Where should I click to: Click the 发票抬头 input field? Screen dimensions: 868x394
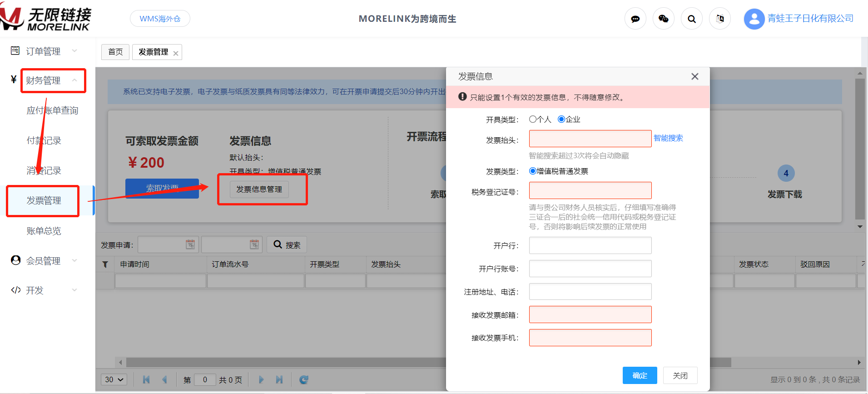pyautogui.click(x=590, y=139)
